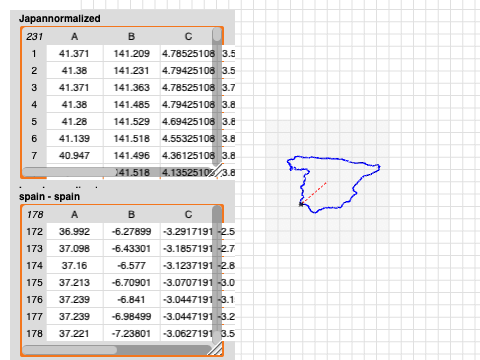The height and width of the screenshot is (360, 480).
Task: Click cell 41.139 in row 6
Action: pos(75,139)
